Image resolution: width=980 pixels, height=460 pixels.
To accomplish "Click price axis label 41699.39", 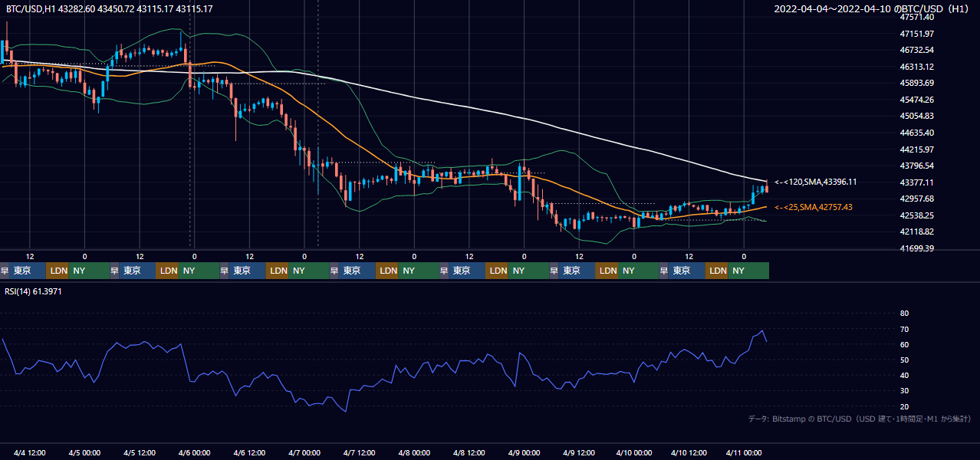I will 917,248.
